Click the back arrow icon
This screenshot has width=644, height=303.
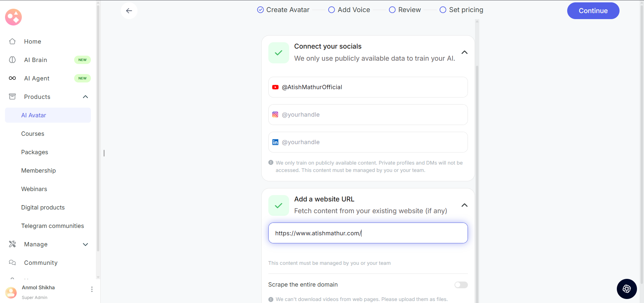[x=129, y=11]
